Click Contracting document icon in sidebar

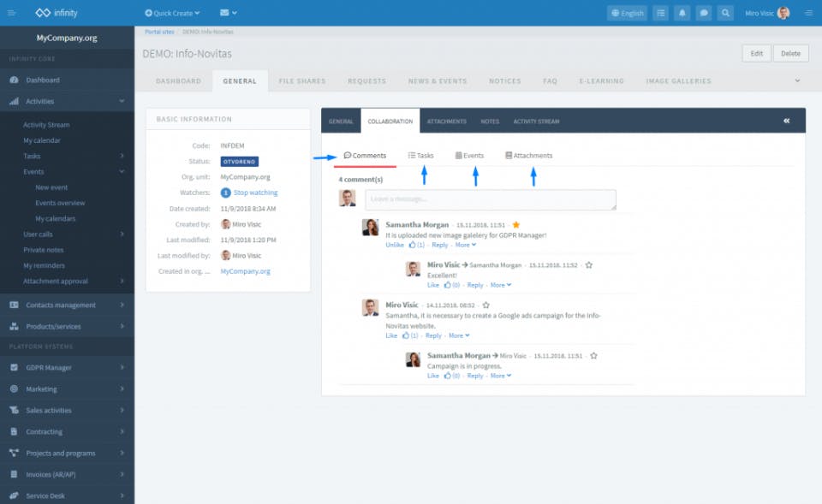point(15,432)
